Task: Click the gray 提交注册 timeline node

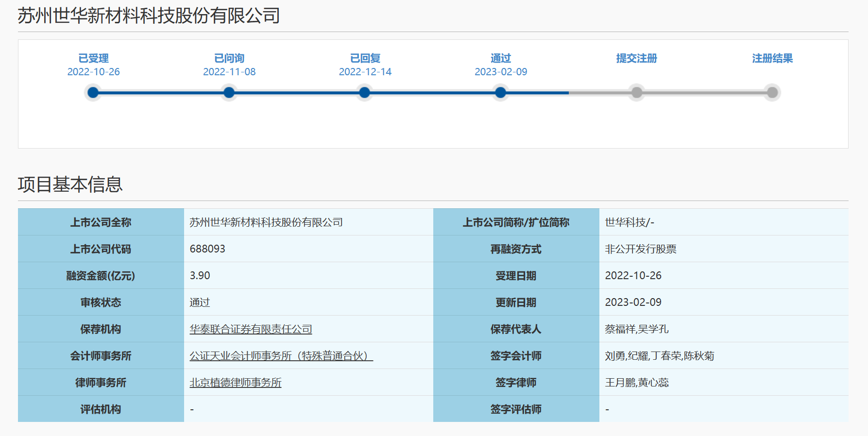Action: 636,92
